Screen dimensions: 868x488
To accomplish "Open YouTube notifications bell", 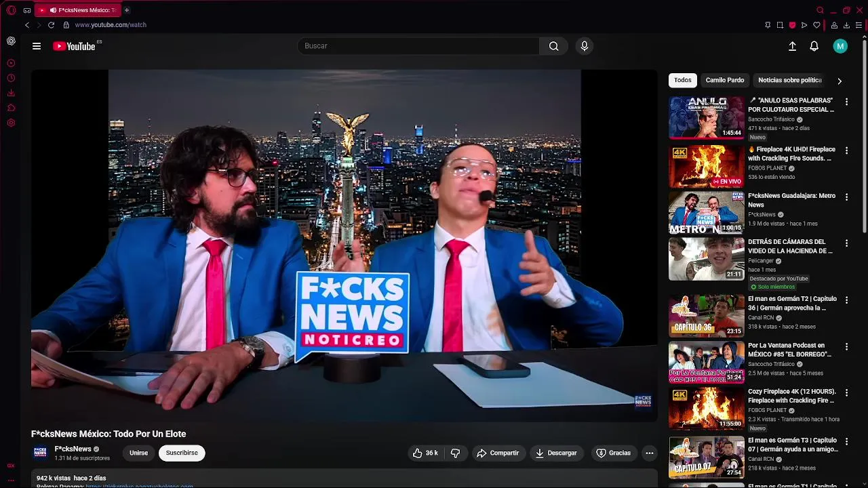I will click(x=814, y=46).
